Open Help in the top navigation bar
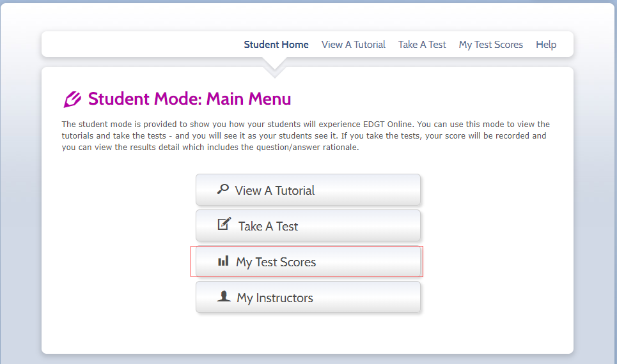Screen dimensions: 617x364 [546, 45]
